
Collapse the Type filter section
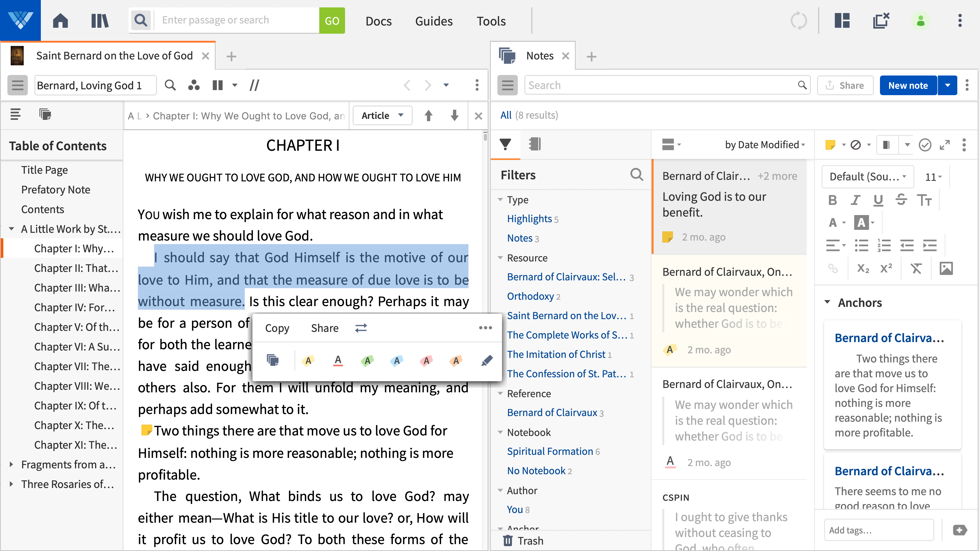pos(500,199)
